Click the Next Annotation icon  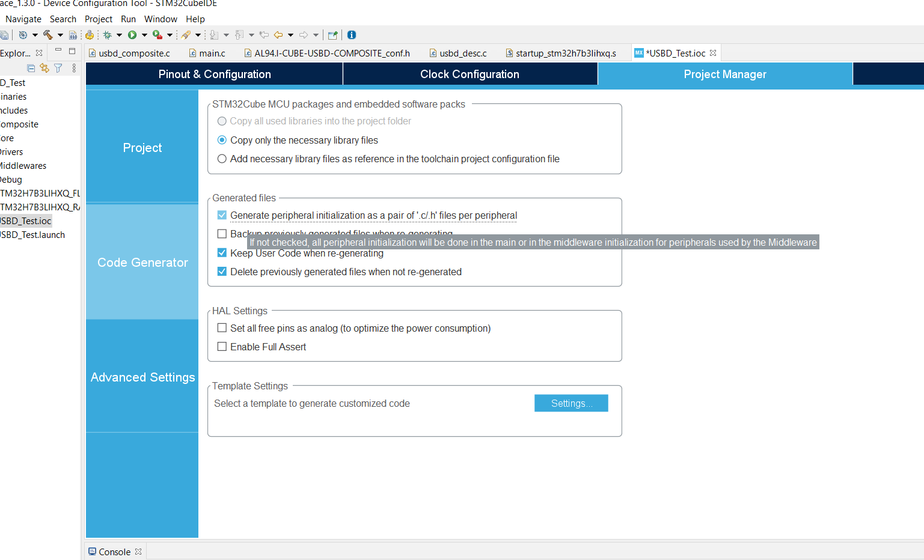pos(214,35)
